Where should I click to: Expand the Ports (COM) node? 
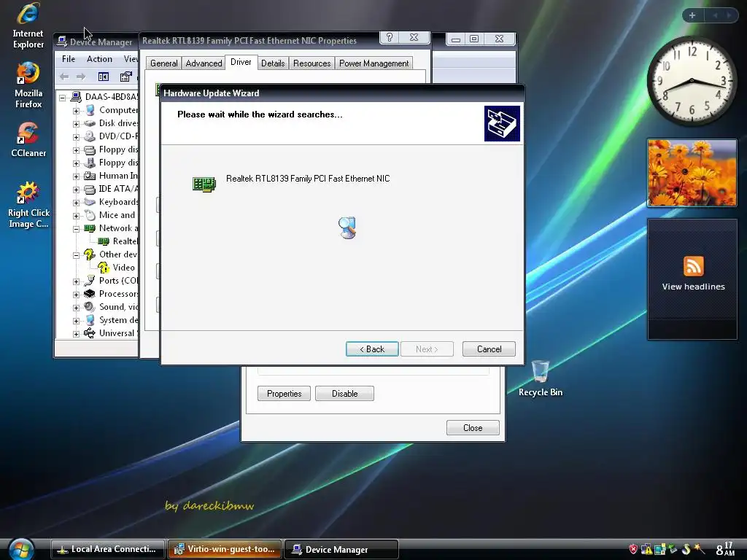pyautogui.click(x=76, y=281)
